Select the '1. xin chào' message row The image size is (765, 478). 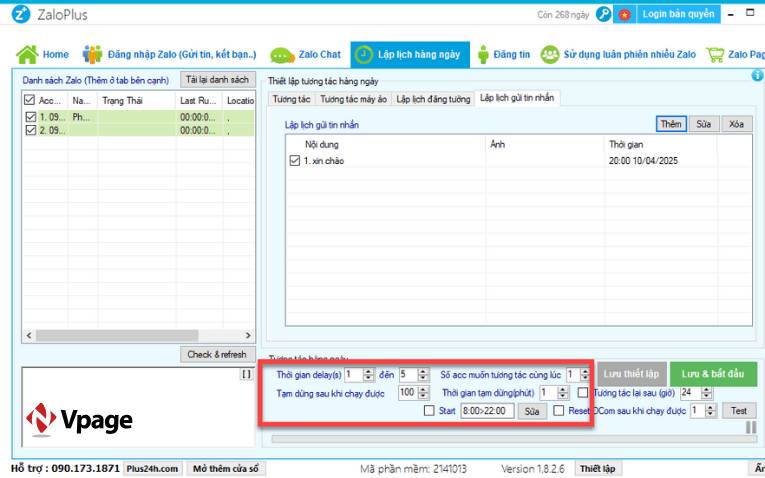(519, 160)
